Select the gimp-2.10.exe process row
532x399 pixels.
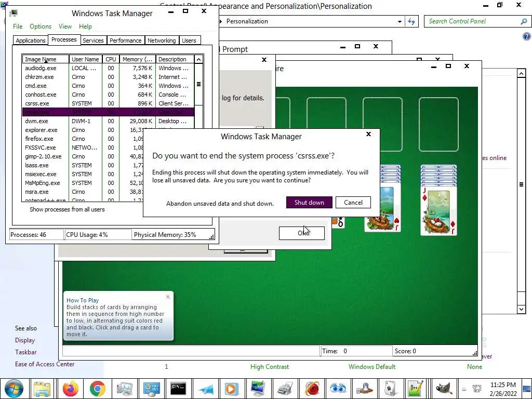[x=83, y=156]
